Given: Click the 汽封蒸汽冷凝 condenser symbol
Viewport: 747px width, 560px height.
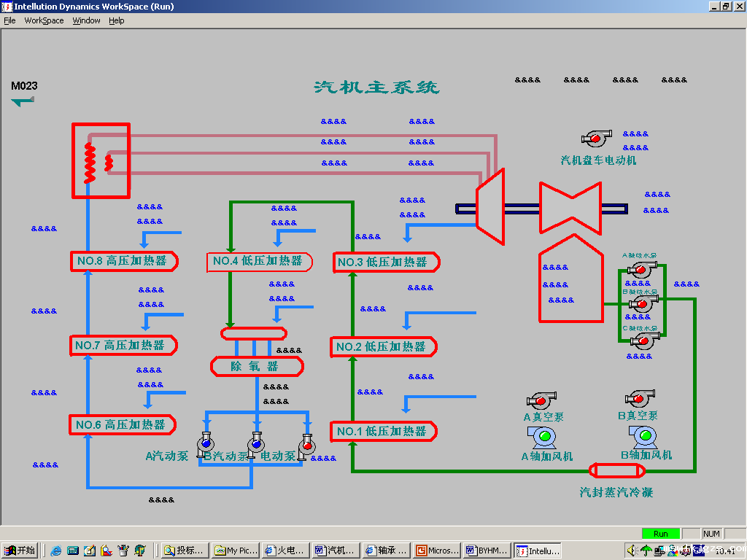Looking at the screenshot, I should pyautogui.click(x=616, y=470).
